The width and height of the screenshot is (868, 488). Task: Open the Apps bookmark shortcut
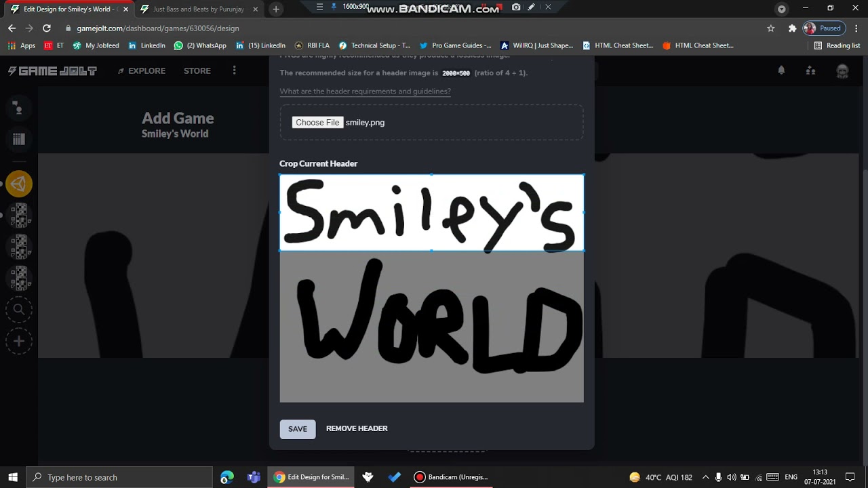[21, 45]
